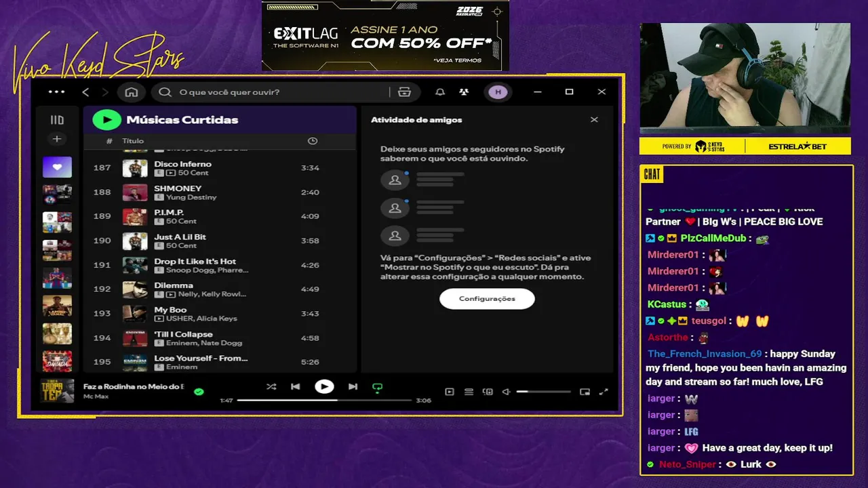868x488 pixels.
Task: Collapse the library sidebar icon
Action: click(57, 120)
